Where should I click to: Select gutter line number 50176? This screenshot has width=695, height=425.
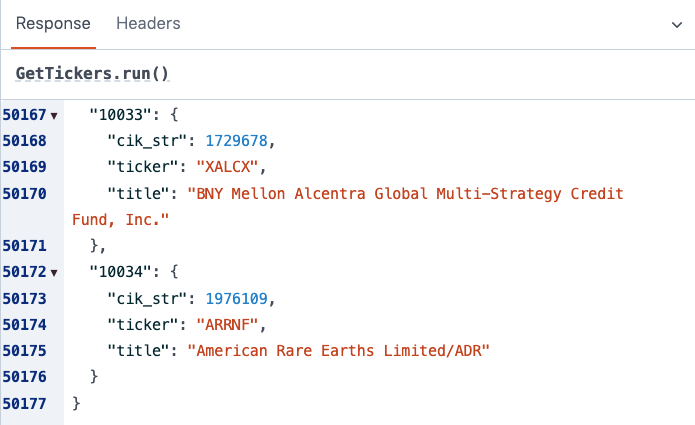[25, 375]
